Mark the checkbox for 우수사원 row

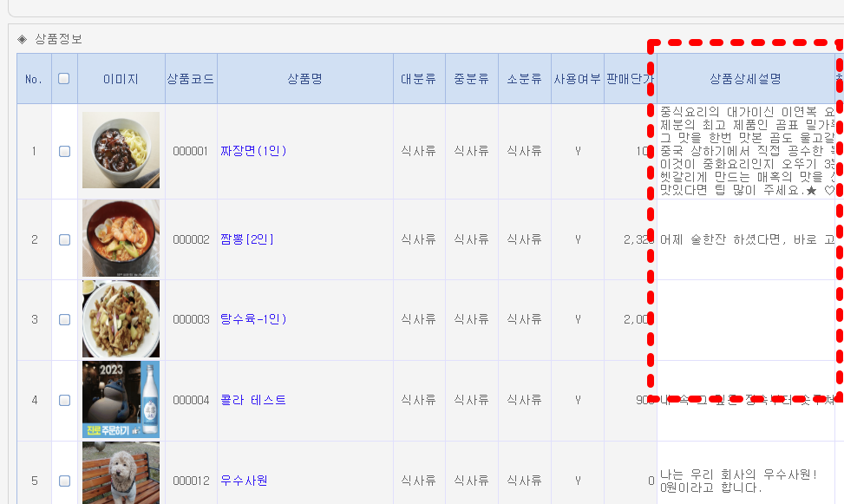(x=64, y=480)
